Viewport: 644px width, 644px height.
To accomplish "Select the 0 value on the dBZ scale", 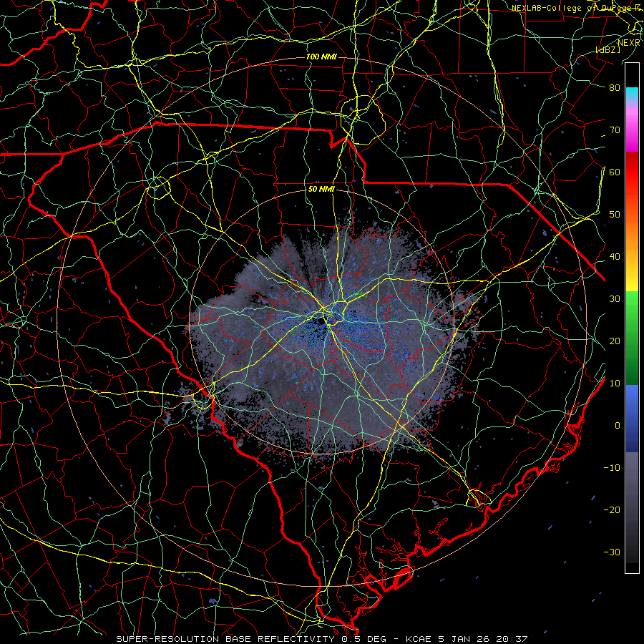I will (618, 426).
